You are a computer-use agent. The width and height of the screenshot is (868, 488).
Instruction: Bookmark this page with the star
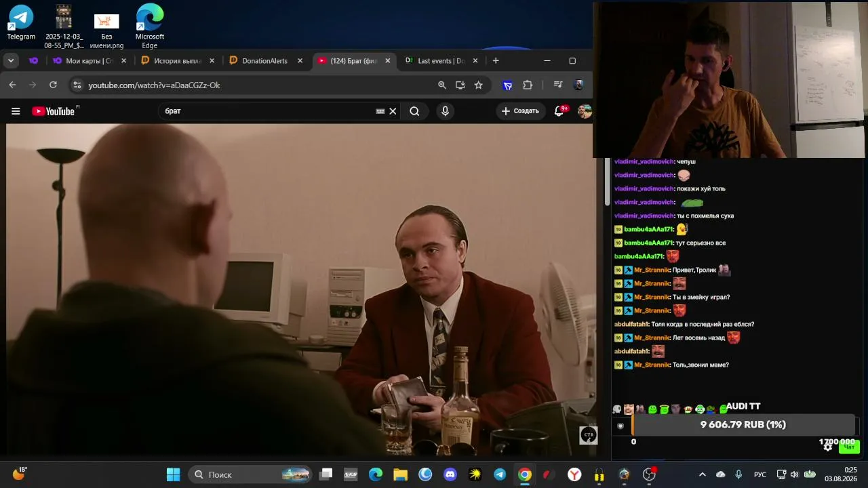[x=479, y=85]
